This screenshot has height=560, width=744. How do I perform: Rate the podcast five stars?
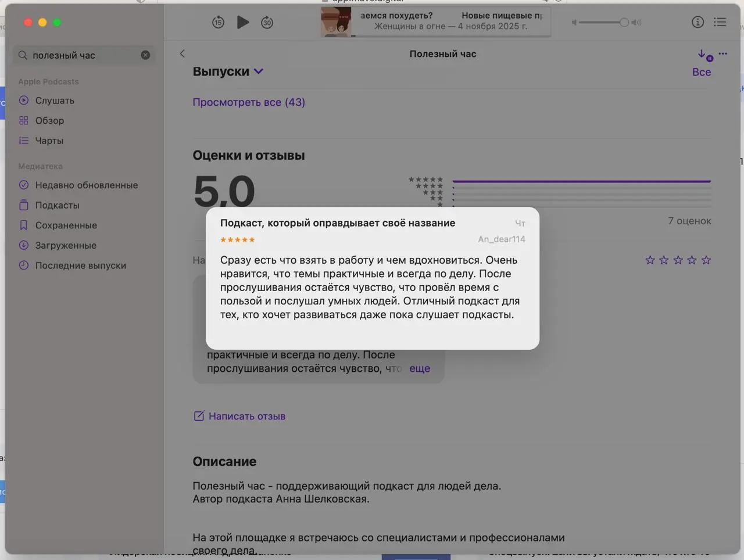pyautogui.click(x=706, y=260)
